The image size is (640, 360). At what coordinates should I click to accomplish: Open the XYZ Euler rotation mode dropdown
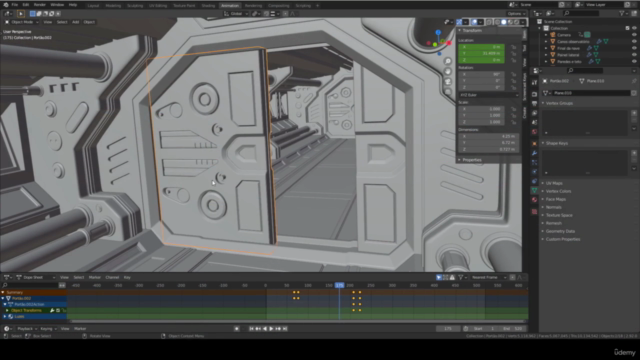click(x=488, y=95)
